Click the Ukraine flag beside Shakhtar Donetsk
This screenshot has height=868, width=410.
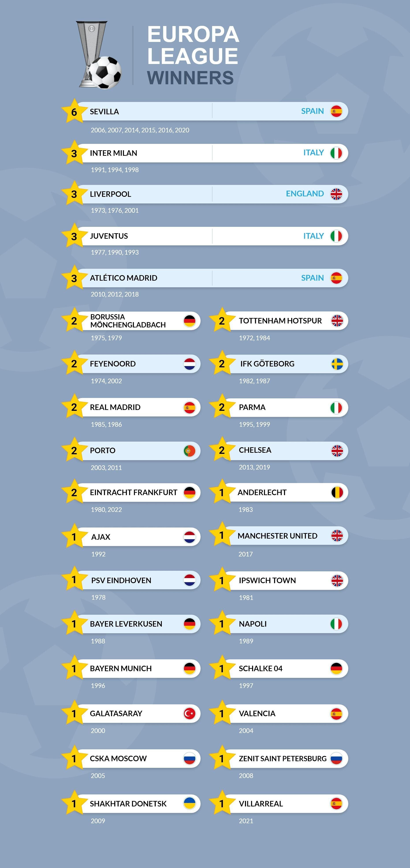pos(190,803)
